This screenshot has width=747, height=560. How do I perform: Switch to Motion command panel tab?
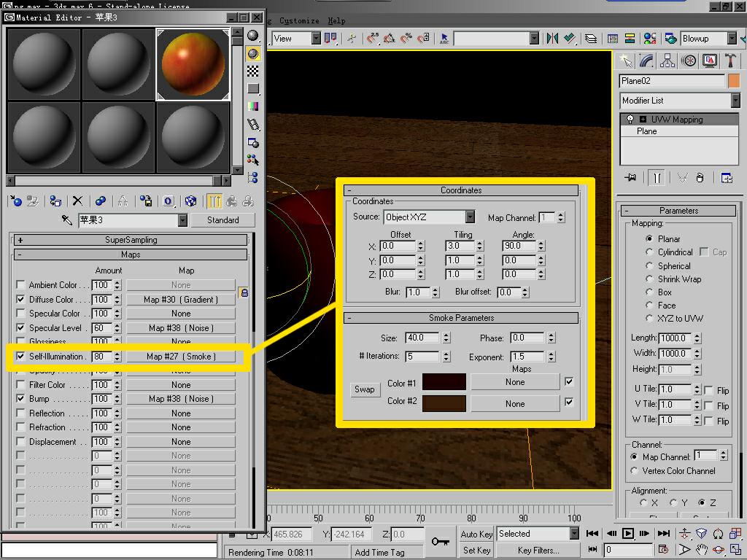point(689,61)
